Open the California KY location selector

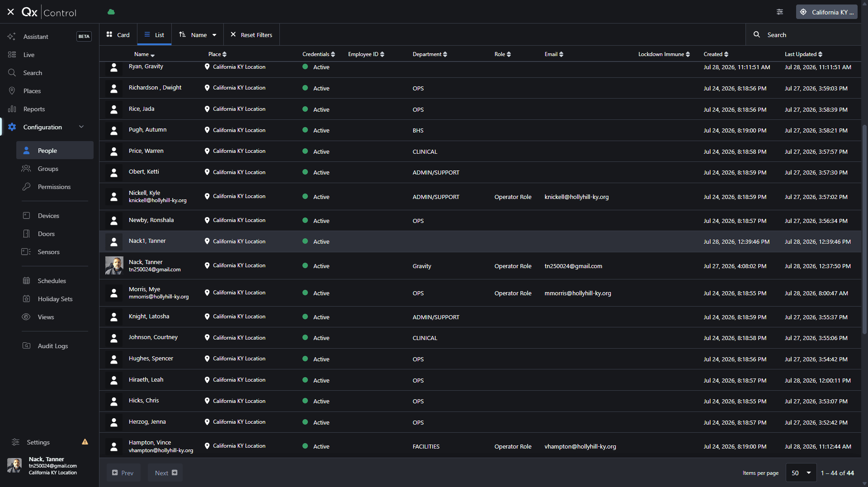click(826, 12)
